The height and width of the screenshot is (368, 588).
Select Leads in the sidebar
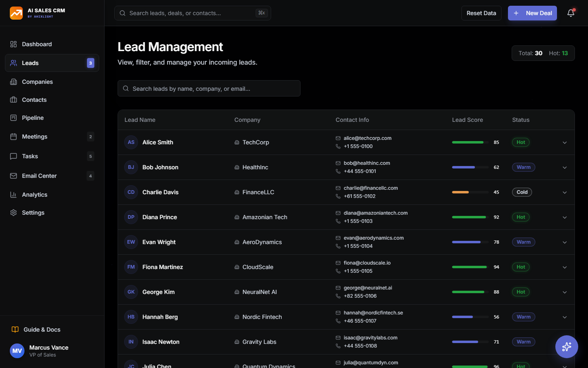(x=52, y=63)
